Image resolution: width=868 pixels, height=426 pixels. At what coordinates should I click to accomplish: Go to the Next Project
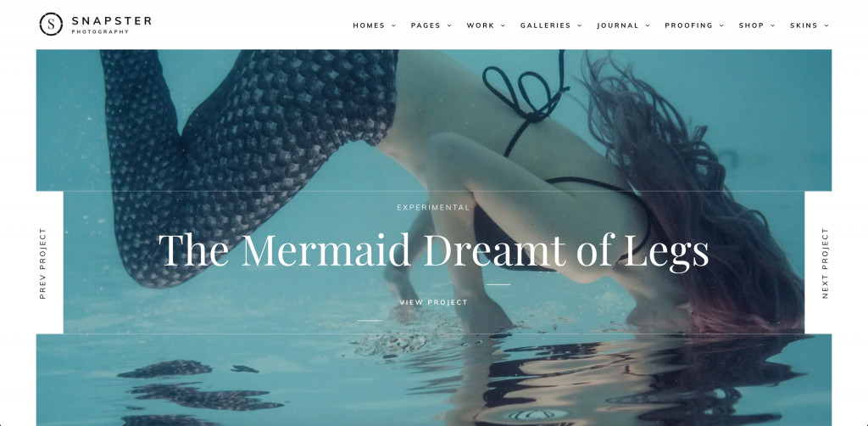point(825,263)
